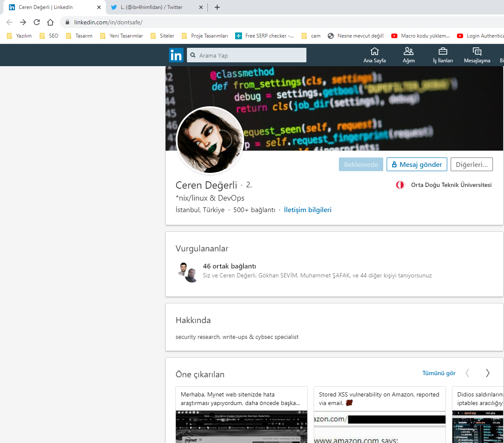Click the Hakkında section heading
The height and width of the screenshot is (443, 504).
[193, 320]
